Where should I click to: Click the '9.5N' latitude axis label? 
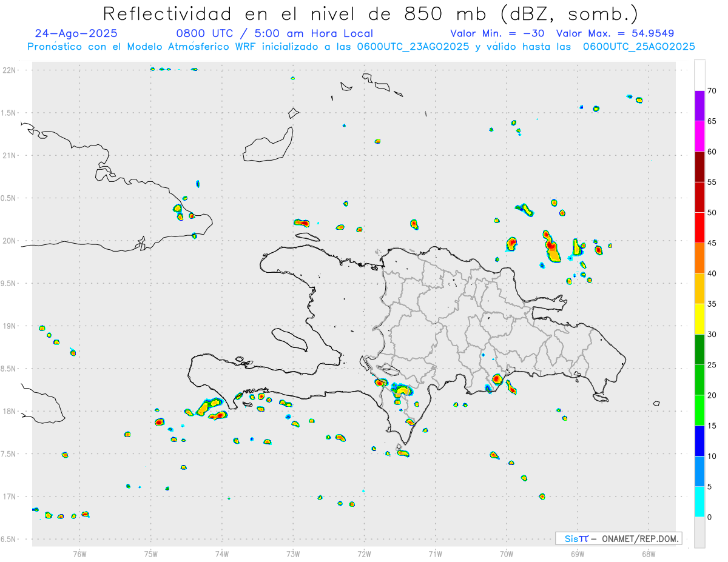point(9,283)
